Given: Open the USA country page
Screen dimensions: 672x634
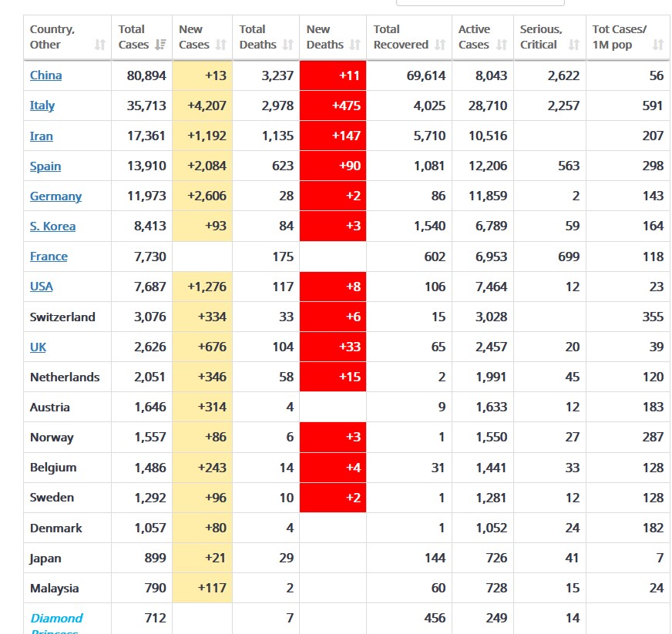Looking at the screenshot, I should tap(42, 287).
